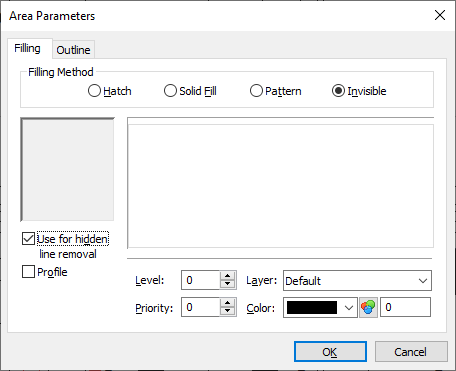Close the Area Parameters dialog
The image size is (456, 371).
pyautogui.click(x=440, y=15)
